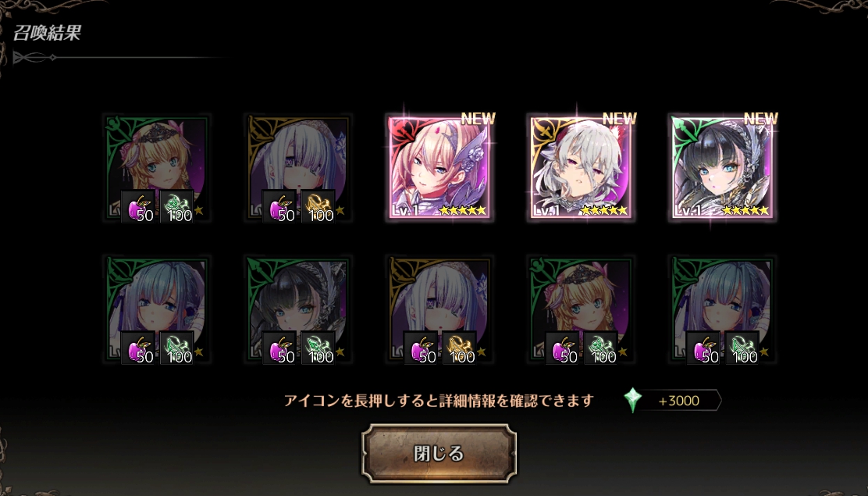Click the green gem +3000 counter
Image resolution: width=868 pixels, height=496 pixels.
672,400
